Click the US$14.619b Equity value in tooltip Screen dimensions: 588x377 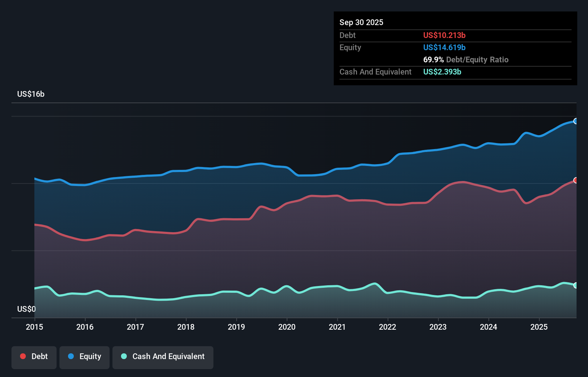[444, 47]
